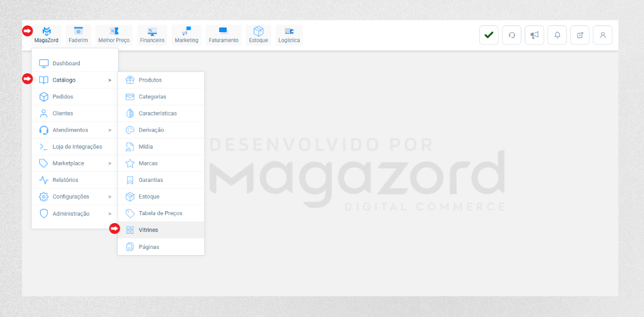The image size is (644, 317).
Task: Click the Derivação submenu label
Action: click(x=151, y=130)
